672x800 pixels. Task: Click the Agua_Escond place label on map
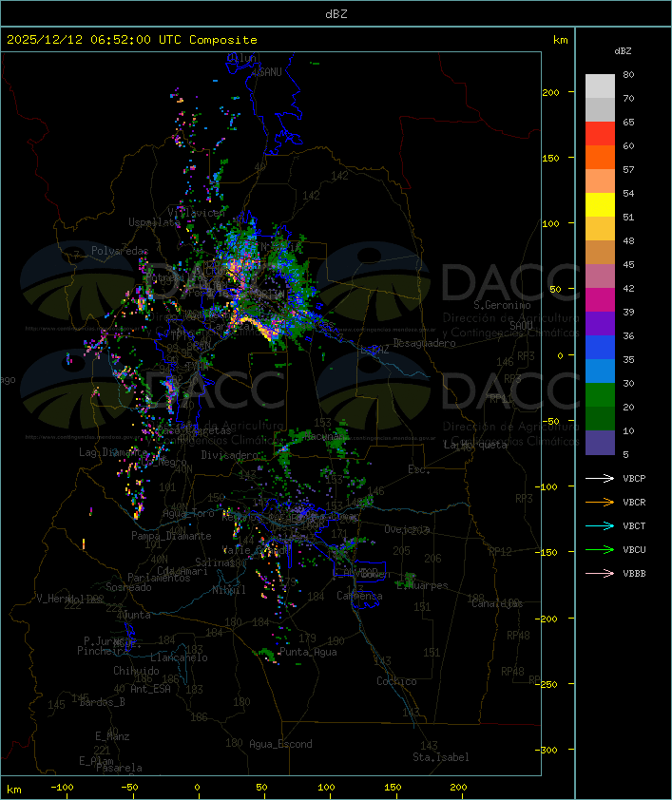tap(280, 744)
